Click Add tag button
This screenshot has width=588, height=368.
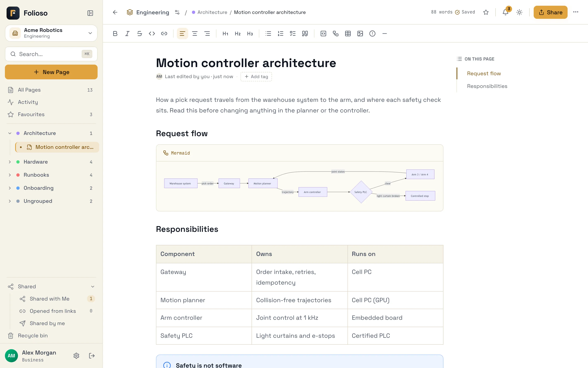coord(256,77)
